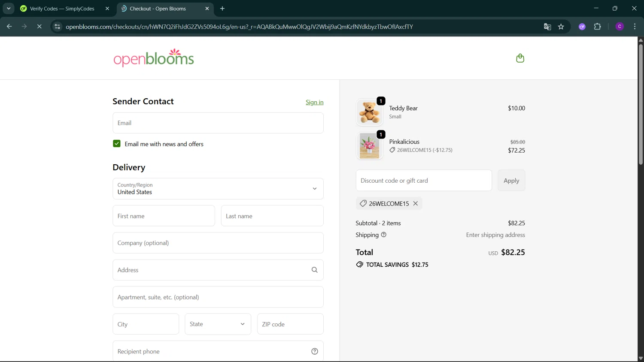The image size is (644, 362).
Task: Click the USD $82.25 total amount
Action: 507,252
